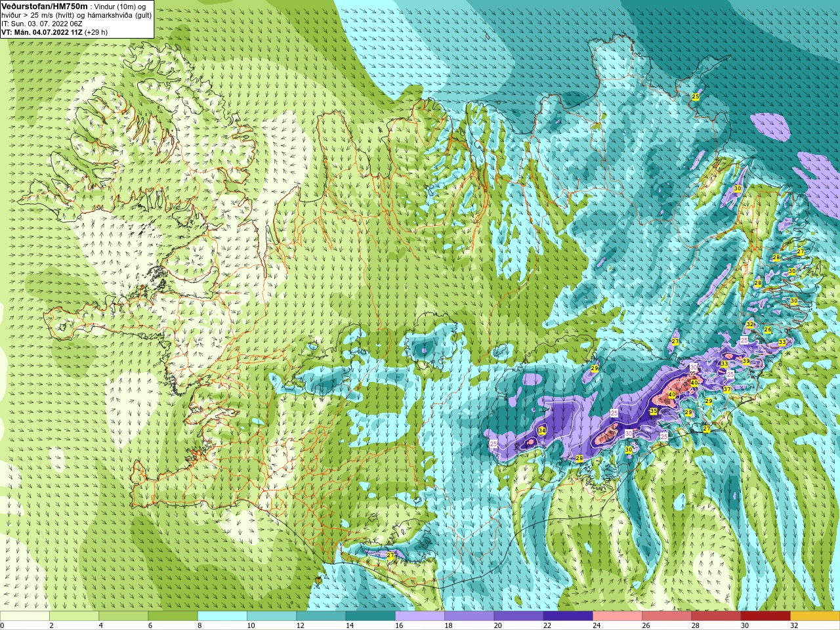Select the legend scale value 24
The image size is (840, 630).
point(597,625)
